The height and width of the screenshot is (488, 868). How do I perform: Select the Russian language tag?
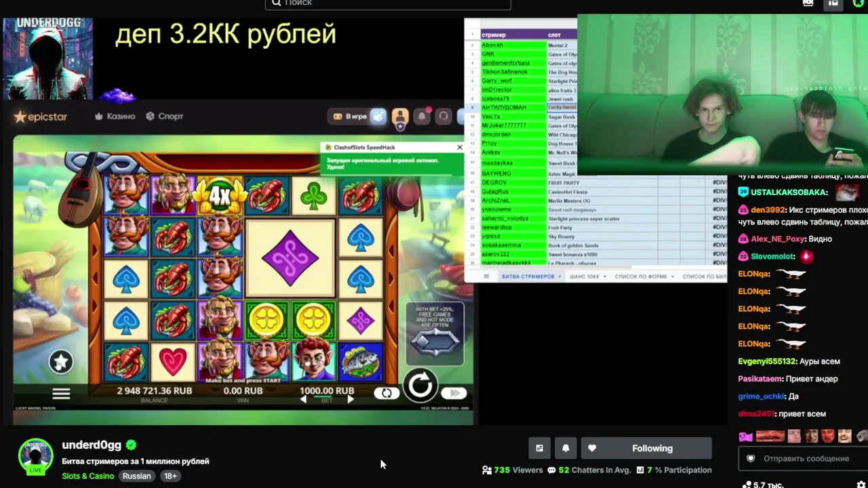click(136, 476)
